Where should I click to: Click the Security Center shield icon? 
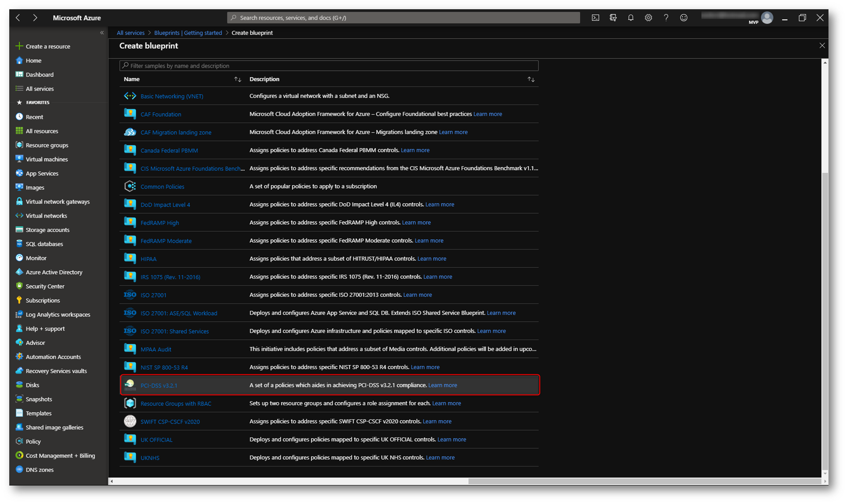pyautogui.click(x=19, y=286)
